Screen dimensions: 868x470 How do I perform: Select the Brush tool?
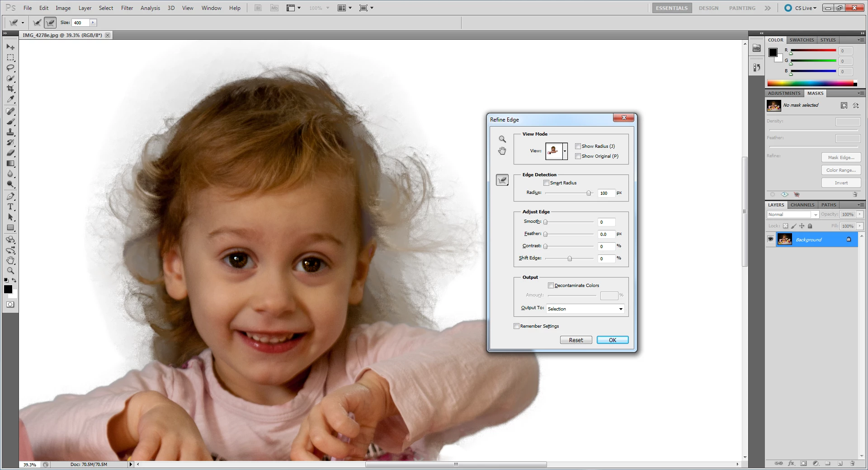coord(10,122)
